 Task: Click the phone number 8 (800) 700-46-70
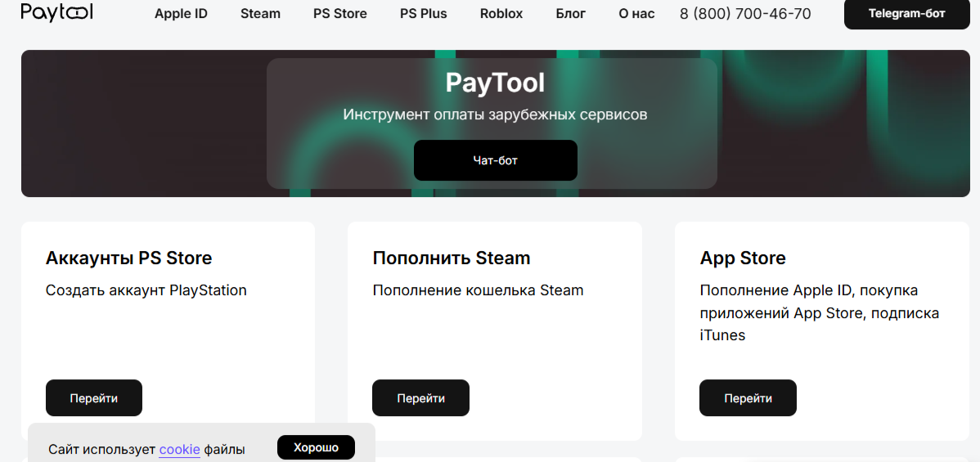click(745, 14)
